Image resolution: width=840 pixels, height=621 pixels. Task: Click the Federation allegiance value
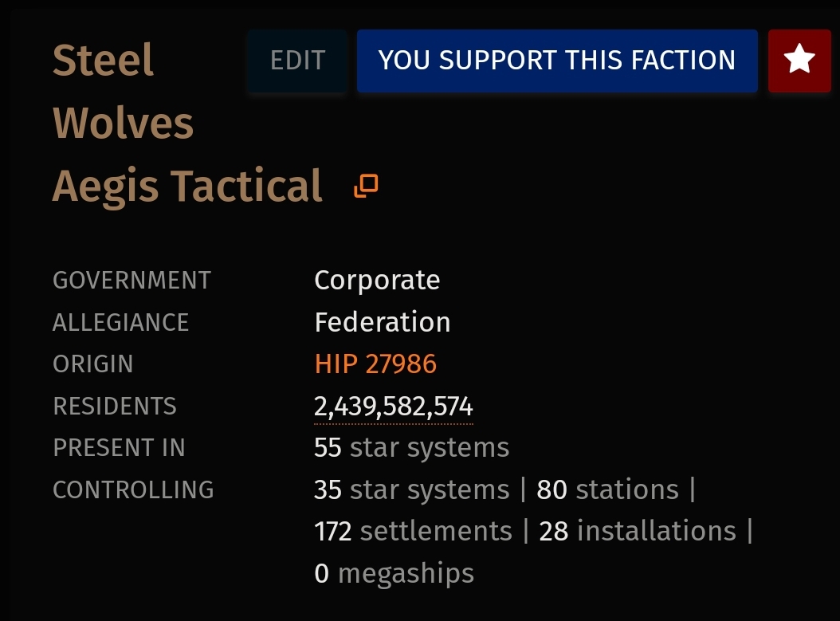click(x=383, y=322)
